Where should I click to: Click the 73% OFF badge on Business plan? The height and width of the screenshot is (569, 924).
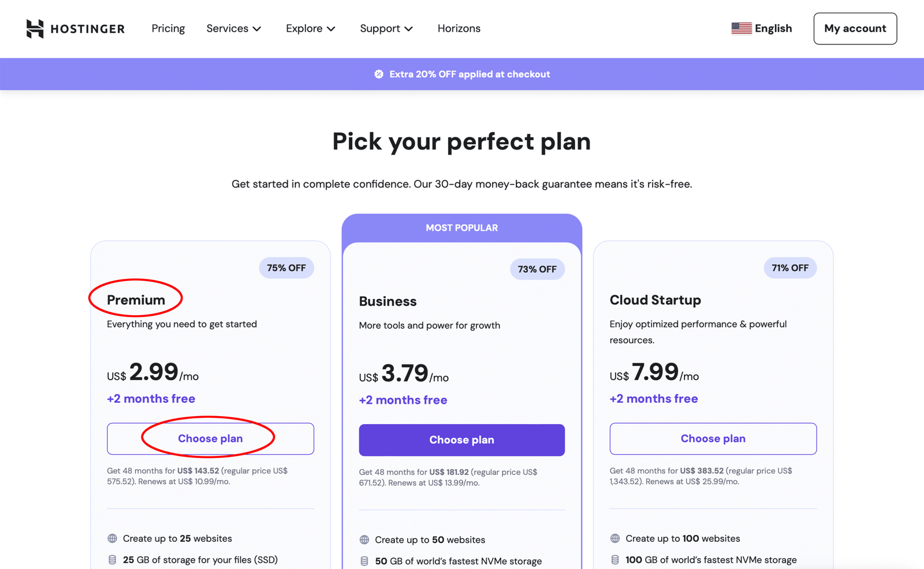point(537,269)
